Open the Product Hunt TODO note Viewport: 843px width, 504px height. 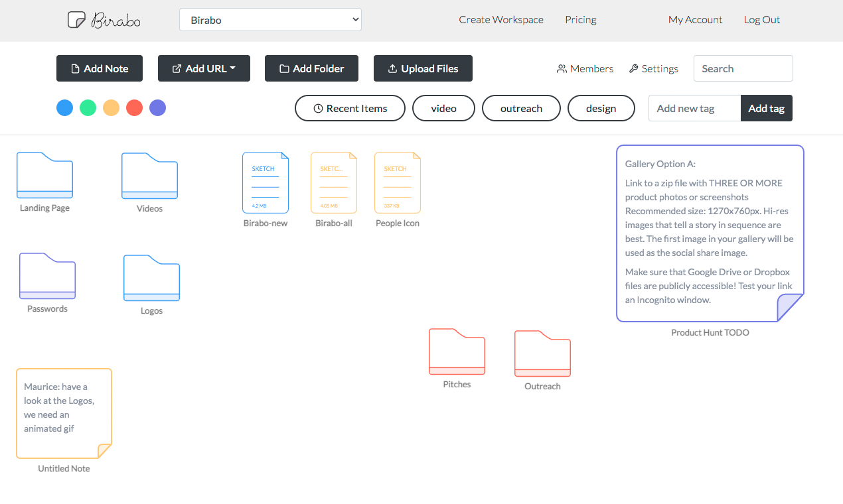(710, 233)
